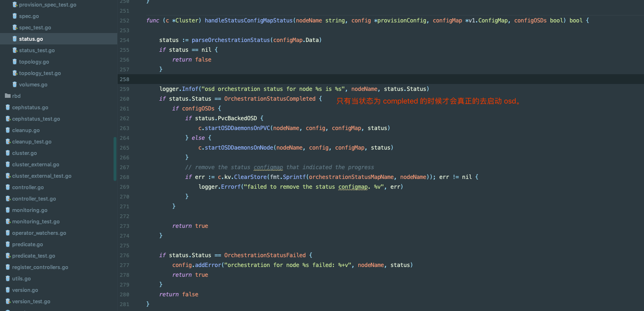Image resolution: width=644 pixels, height=311 pixels.
Task: Click the Go file icon beside cephstatus.go
Action: click(8, 108)
